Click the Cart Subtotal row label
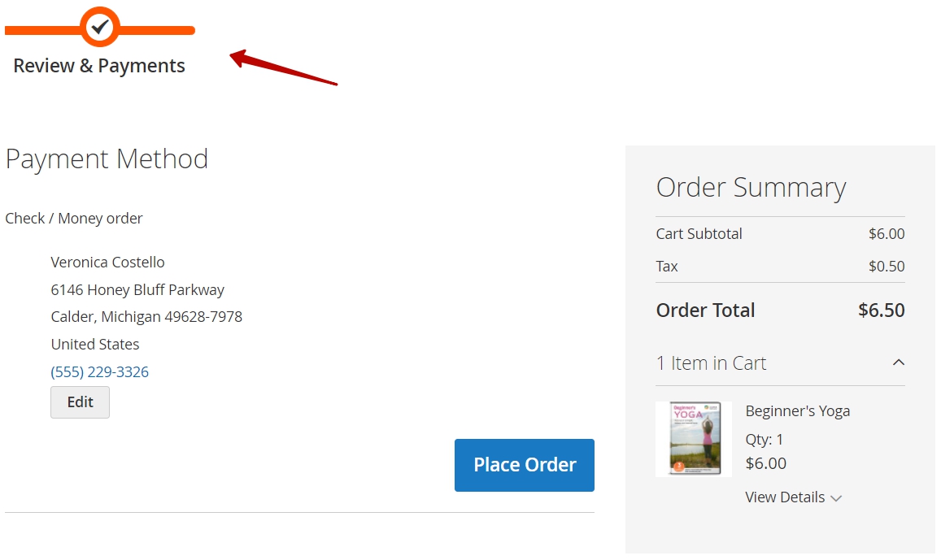Screen dimensions: 941x560 (699, 234)
